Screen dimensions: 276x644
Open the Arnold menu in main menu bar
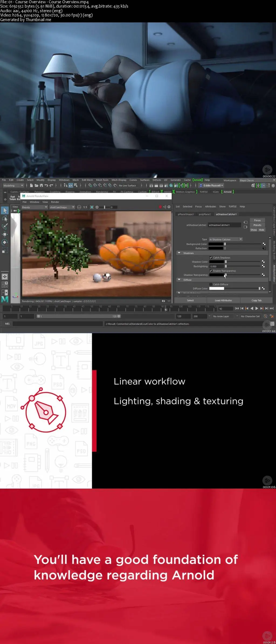coord(198,180)
